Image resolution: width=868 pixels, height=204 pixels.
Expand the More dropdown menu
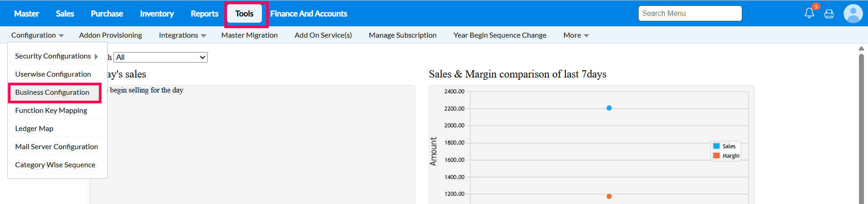[x=576, y=35]
